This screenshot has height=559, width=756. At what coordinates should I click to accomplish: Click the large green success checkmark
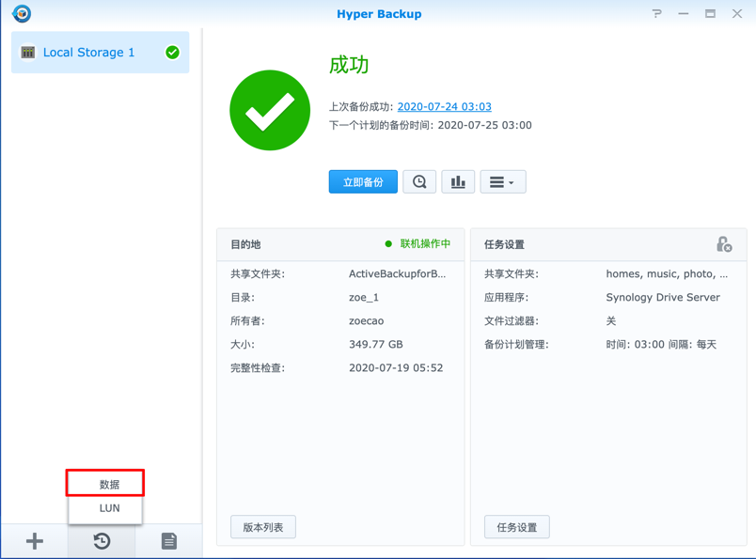[x=270, y=110]
